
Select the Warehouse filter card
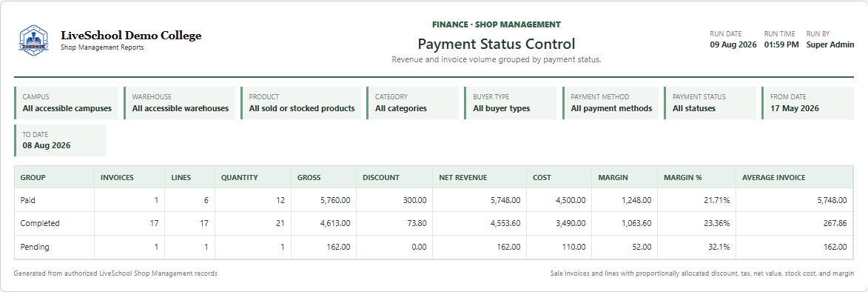point(179,103)
